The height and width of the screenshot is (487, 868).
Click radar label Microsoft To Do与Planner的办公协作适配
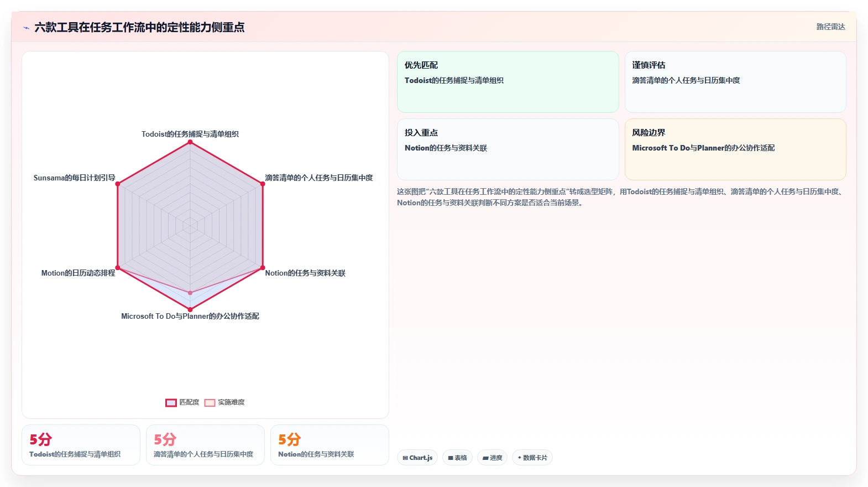[x=190, y=316]
